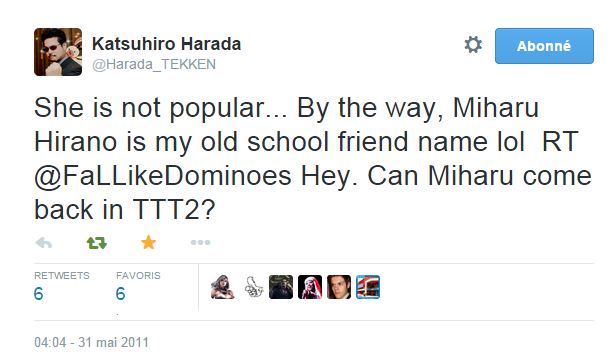Open the gear settings dropdown
Image resolution: width=614 pixels, height=360 pixels.
click(x=473, y=45)
